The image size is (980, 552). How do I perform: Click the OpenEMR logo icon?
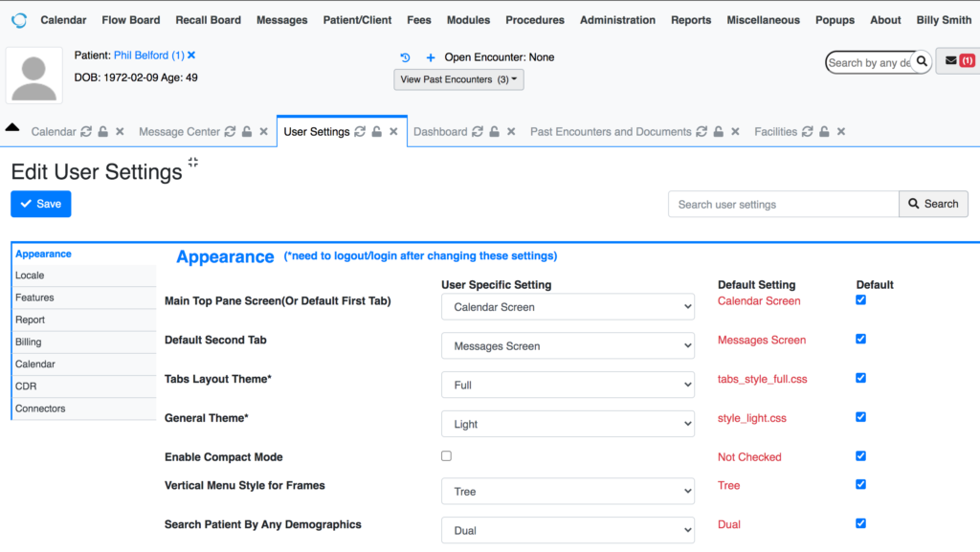click(19, 20)
